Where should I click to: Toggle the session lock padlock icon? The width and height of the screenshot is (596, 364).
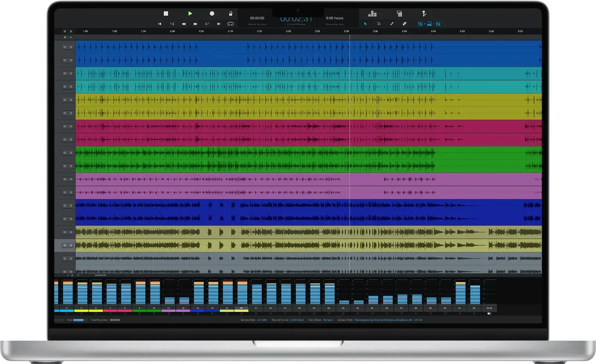tap(230, 13)
